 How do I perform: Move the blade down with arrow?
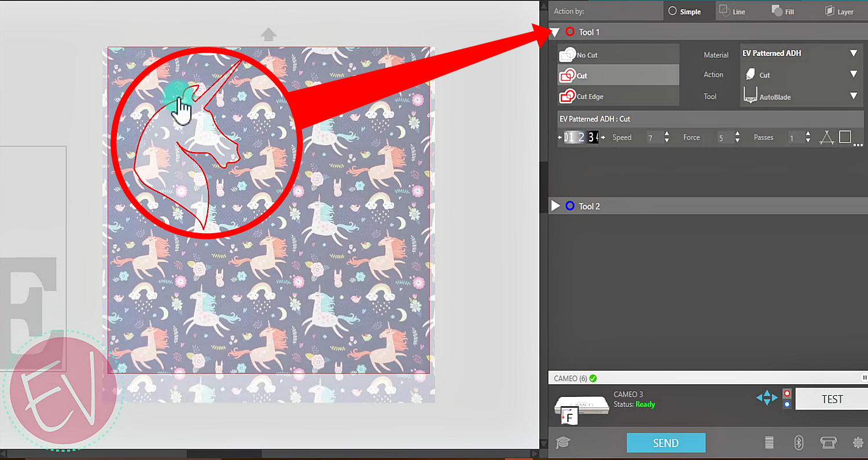pyautogui.click(x=767, y=403)
